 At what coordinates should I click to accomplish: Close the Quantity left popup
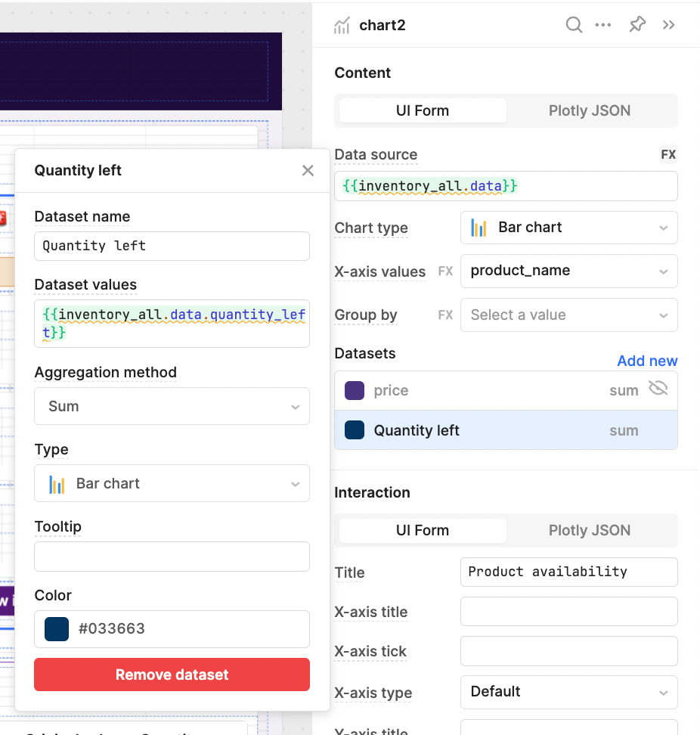click(x=308, y=170)
